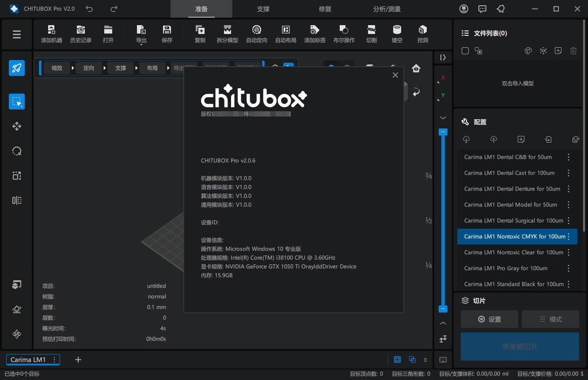
Task: Open the feedback message icon in title bar
Action: pos(482,9)
